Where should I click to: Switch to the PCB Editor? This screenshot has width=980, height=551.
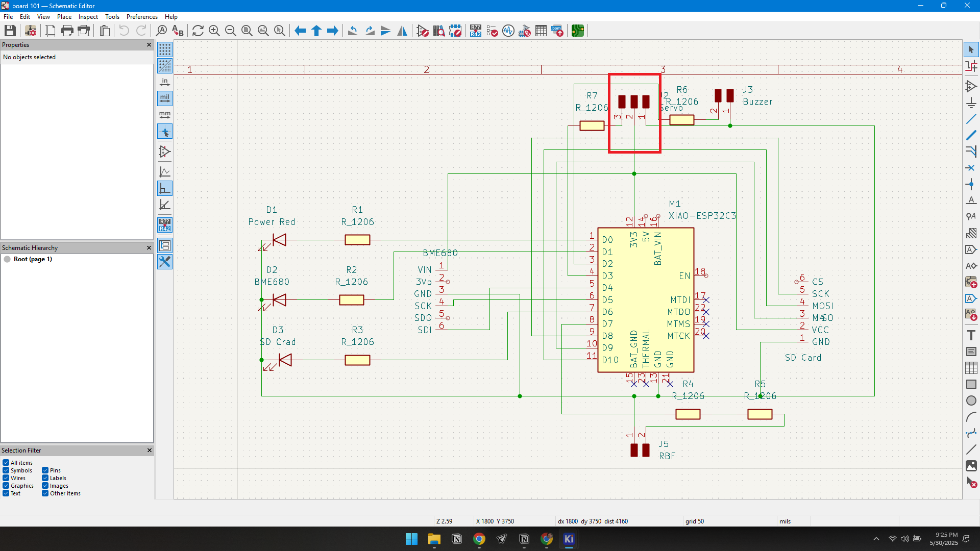click(x=578, y=31)
